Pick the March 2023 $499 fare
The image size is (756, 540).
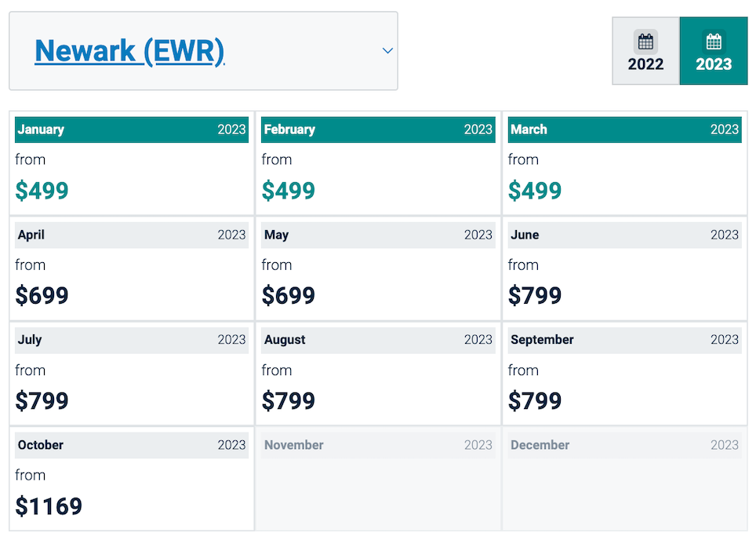coord(535,190)
